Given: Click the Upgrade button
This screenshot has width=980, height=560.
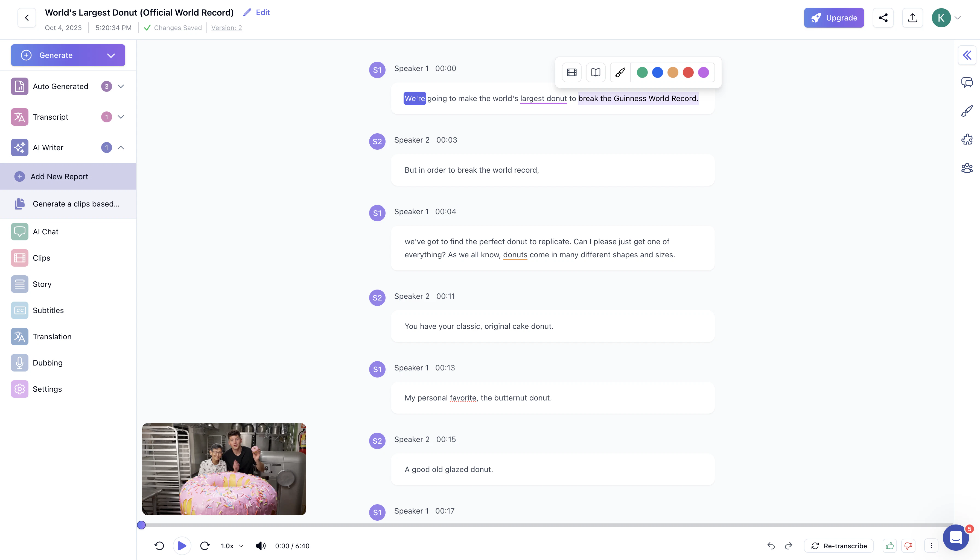Looking at the screenshot, I should (x=834, y=18).
